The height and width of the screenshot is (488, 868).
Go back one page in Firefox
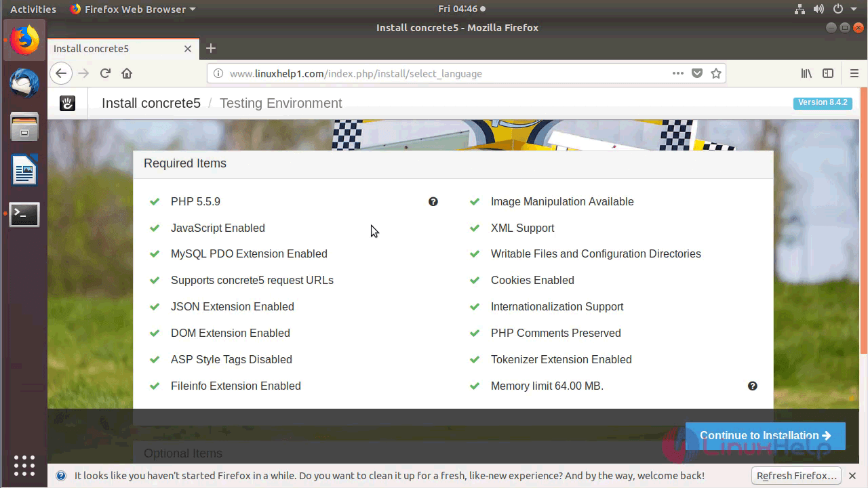[61, 73]
